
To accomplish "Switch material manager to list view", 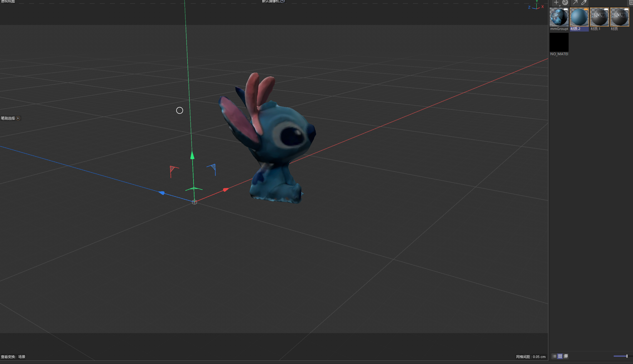I will (x=554, y=356).
